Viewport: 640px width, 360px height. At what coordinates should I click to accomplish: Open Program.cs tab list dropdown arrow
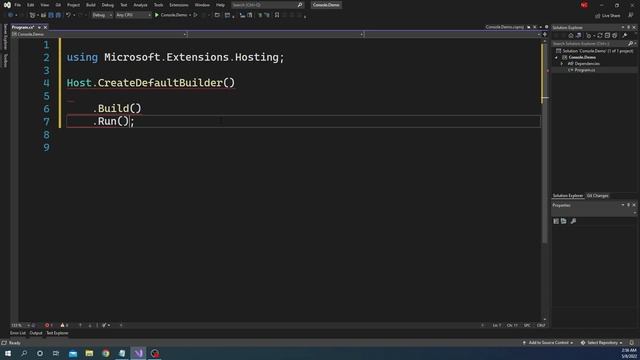[39, 27]
